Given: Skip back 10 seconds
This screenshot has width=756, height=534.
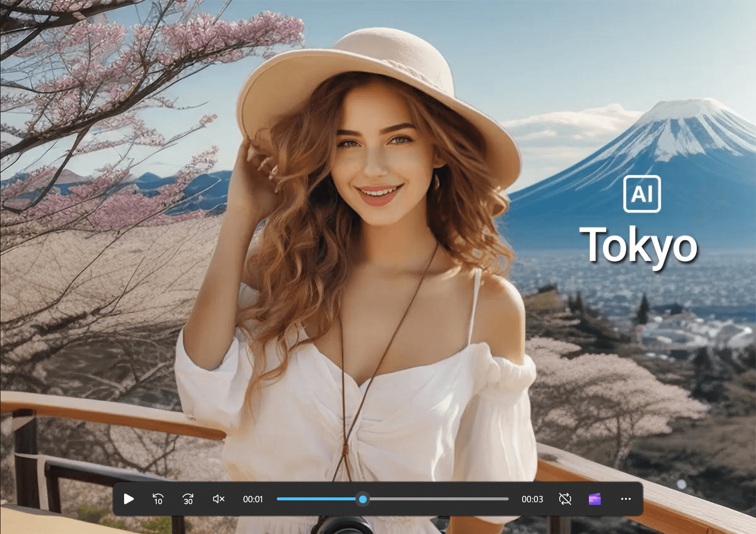Looking at the screenshot, I should point(158,499).
